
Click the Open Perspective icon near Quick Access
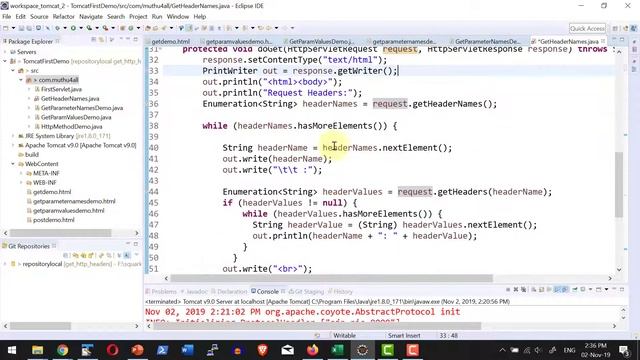point(615,28)
